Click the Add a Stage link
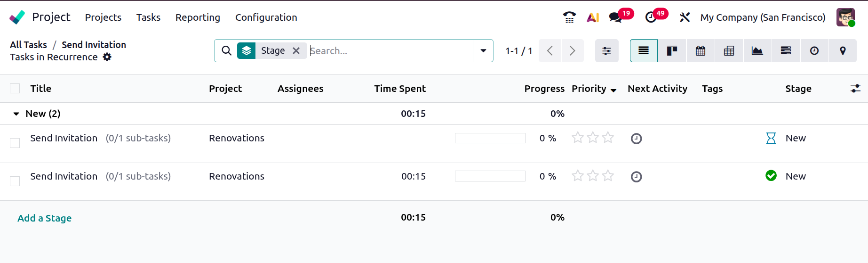This screenshot has height=263, width=868. pos(45,218)
